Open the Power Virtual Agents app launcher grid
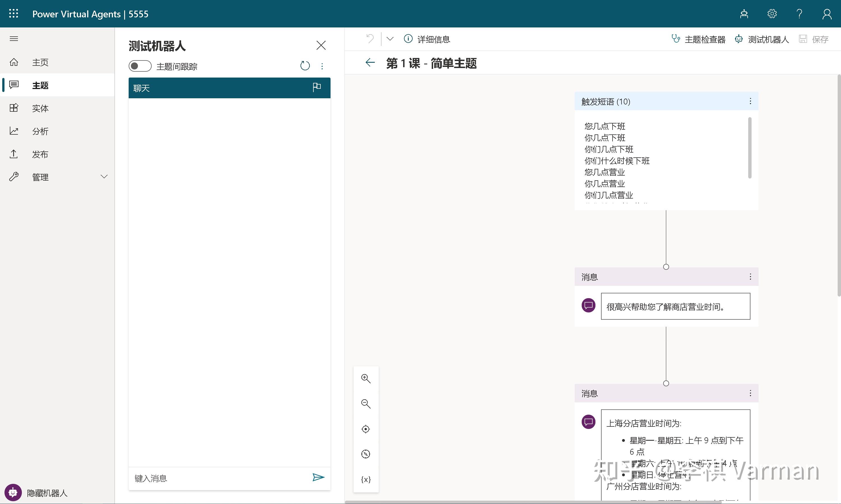The width and height of the screenshot is (841, 504). [x=14, y=14]
